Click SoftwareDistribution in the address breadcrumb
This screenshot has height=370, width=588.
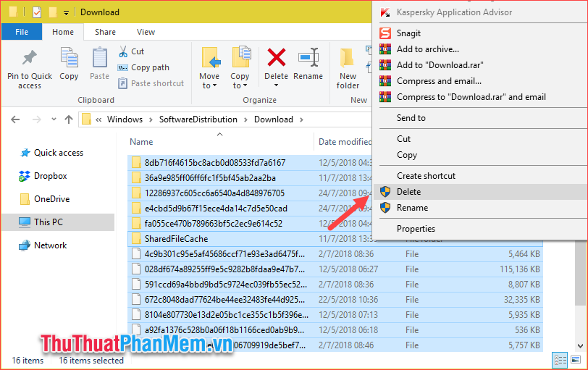[x=198, y=119]
